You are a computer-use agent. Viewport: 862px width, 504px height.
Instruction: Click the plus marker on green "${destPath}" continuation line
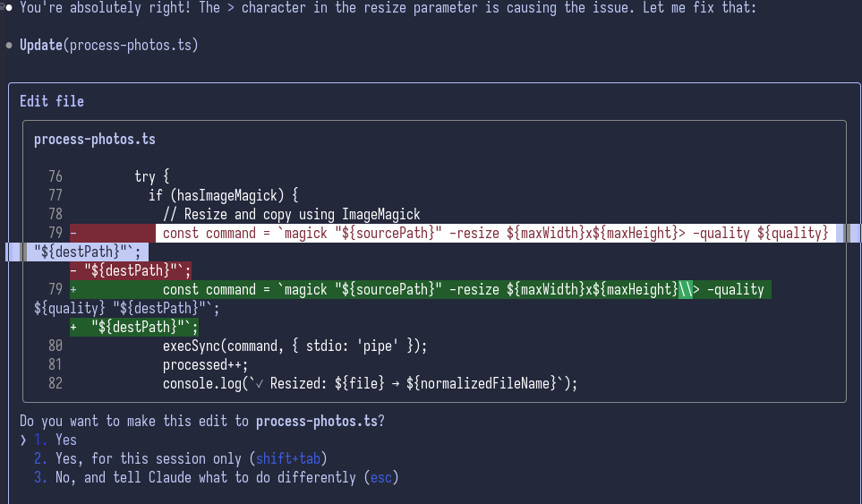pos(73,327)
